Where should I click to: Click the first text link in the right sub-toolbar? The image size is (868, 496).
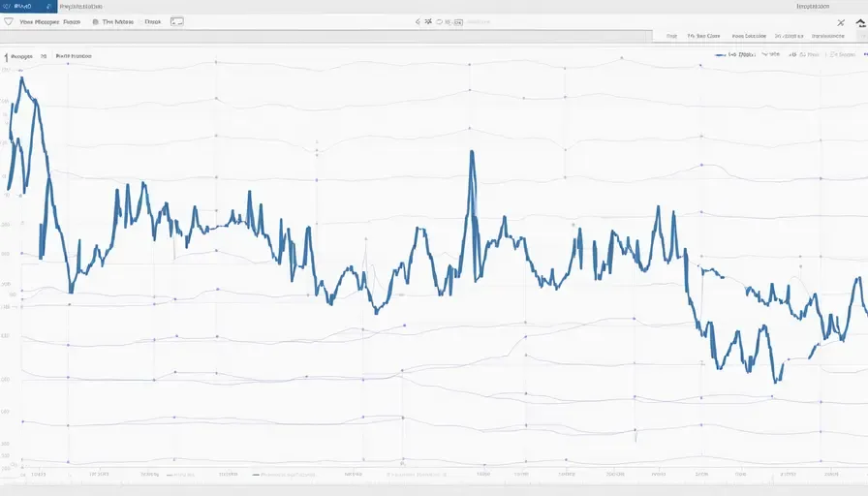coord(671,36)
